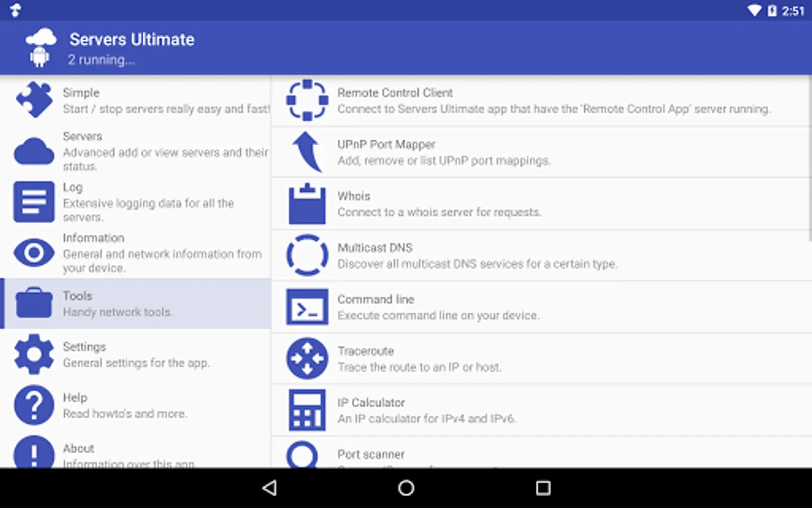Viewport: 812px width, 508px height.
Task: Tap the Servers Ultimate app logo
Action: point(41,47)
